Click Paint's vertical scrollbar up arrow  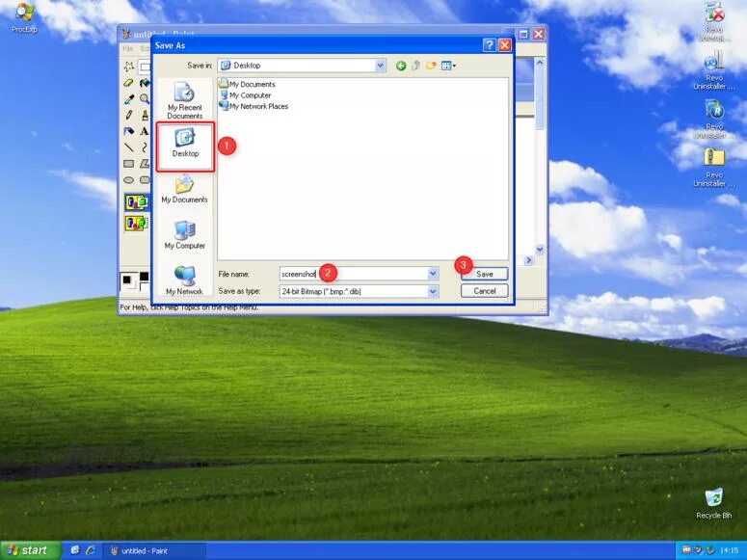(540, 62)
